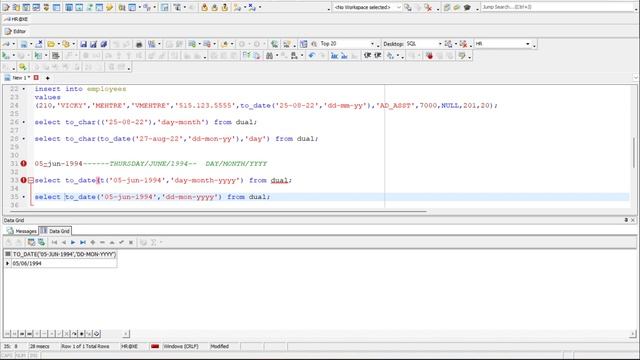The width and height of the screenshot is (640, 360).
Task: Select the 05/06/1994 result cell
Action: pos(64,263)
